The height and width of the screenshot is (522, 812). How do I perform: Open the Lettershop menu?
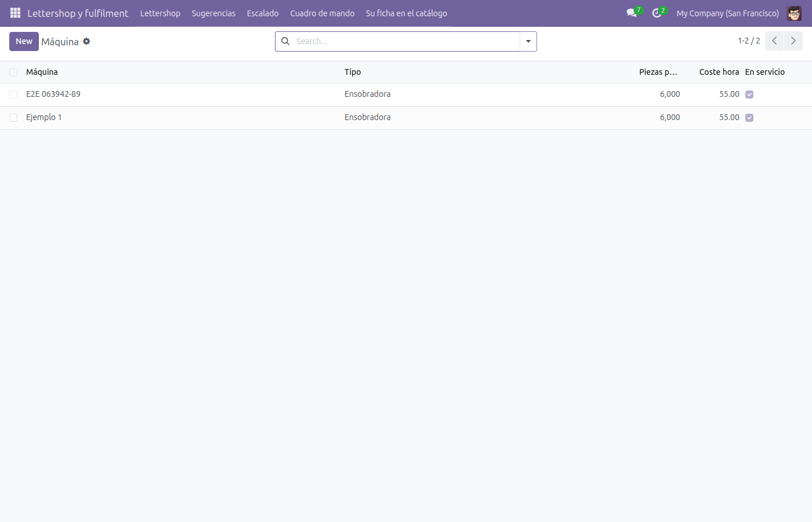[160, 13]
